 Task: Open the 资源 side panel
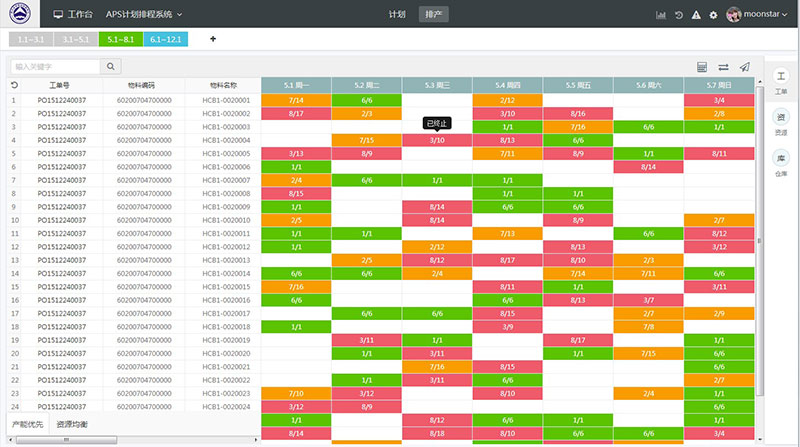(781, 124)
